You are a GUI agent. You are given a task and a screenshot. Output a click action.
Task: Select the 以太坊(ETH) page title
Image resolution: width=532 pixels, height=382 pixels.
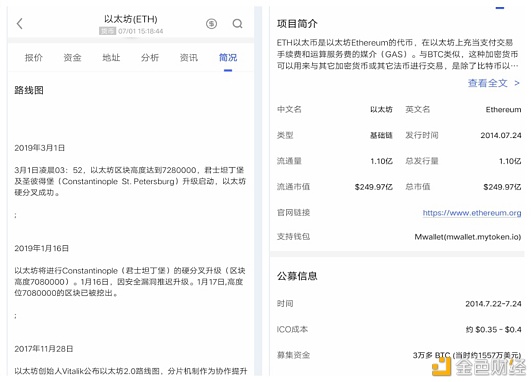click(131, 19)
